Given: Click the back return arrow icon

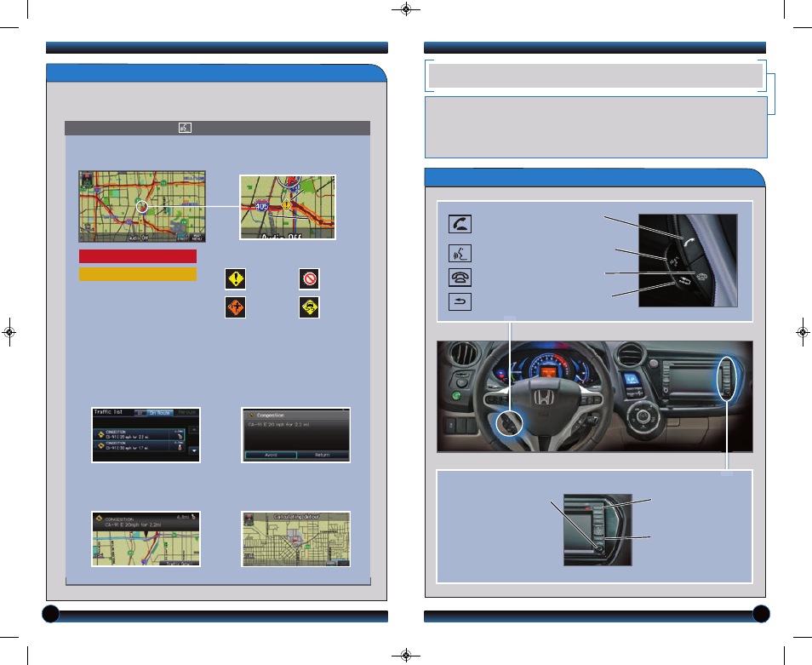Looking at the screenshot, I should click(x=460, y=301).
